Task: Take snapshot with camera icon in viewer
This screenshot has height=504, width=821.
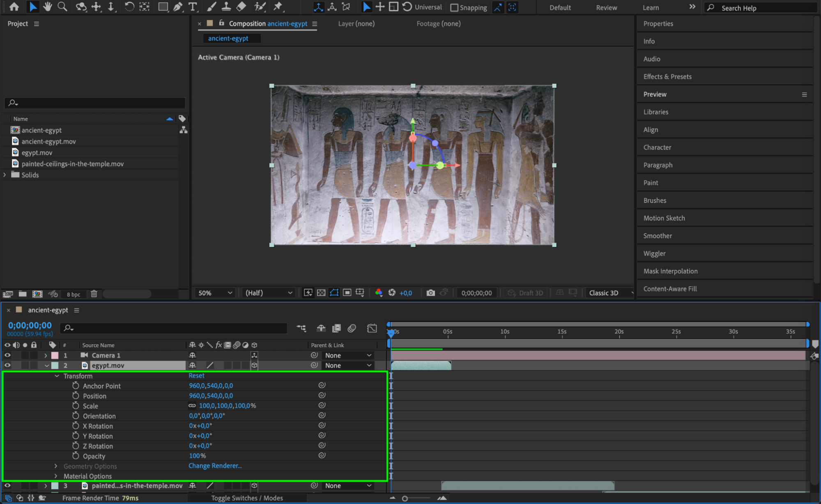Action: [430, 293]
